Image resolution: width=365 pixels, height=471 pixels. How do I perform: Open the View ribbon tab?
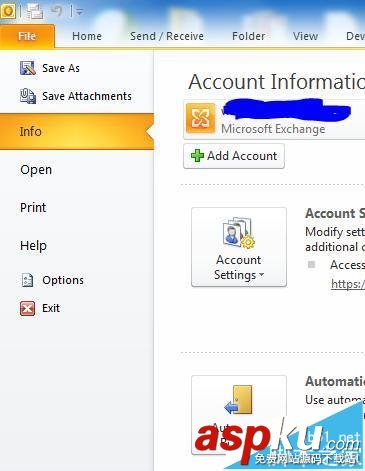click(305, 36)
